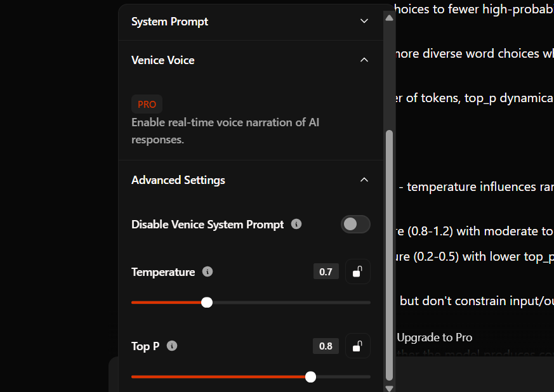Click the Top P value box showing 0.8
Screen dimensions: 554x392
point(326,346)
